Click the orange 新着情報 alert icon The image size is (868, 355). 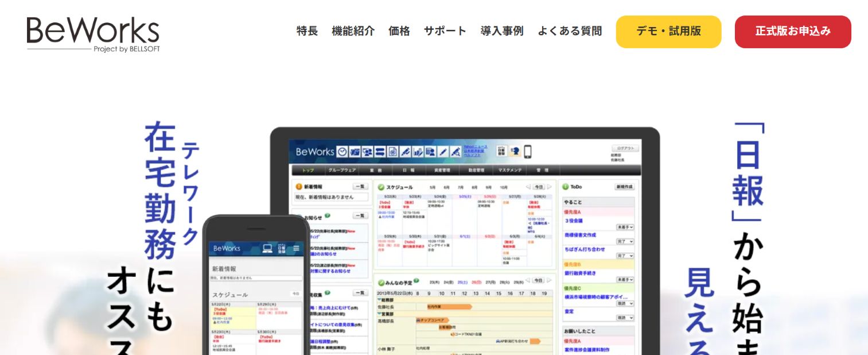[298, 187]
